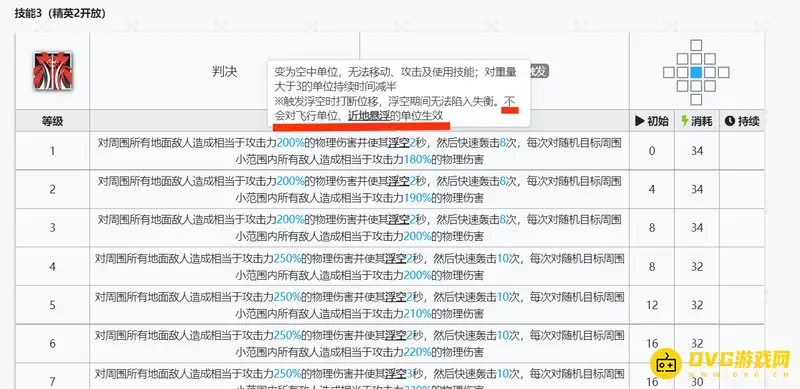Click the skill name 判决
Screen dimensions: 800x389
click(x=224, y=71)
